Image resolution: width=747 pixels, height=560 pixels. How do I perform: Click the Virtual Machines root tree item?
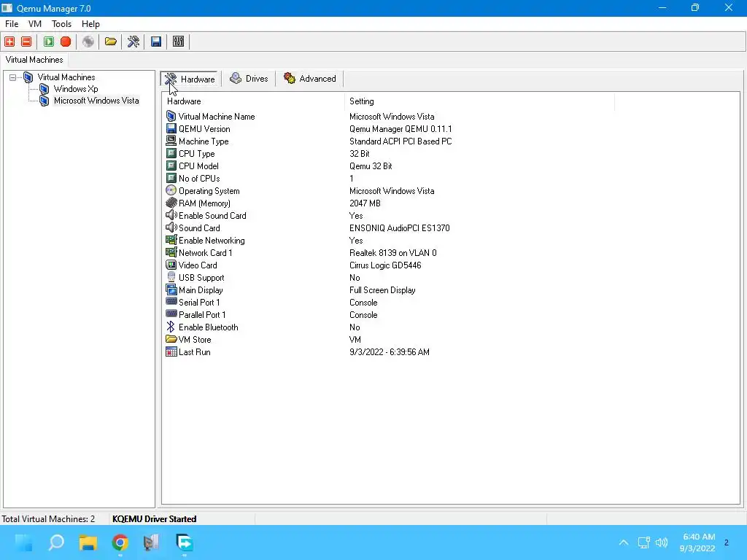coord(66,77)
